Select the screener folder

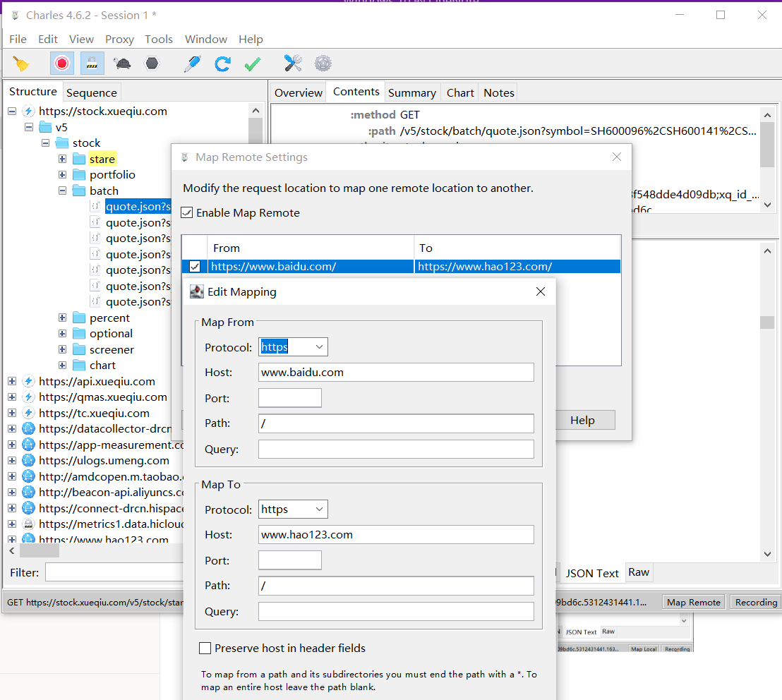click(x=112, y=350)
